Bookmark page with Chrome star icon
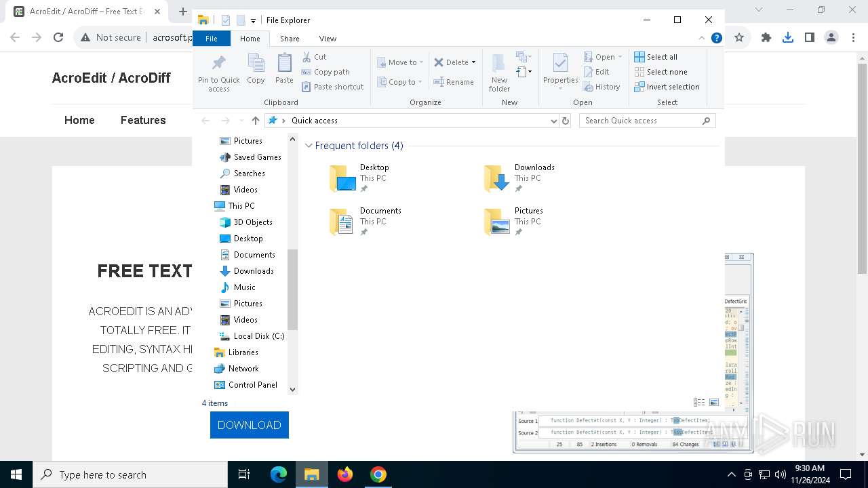 coord(739,38)
